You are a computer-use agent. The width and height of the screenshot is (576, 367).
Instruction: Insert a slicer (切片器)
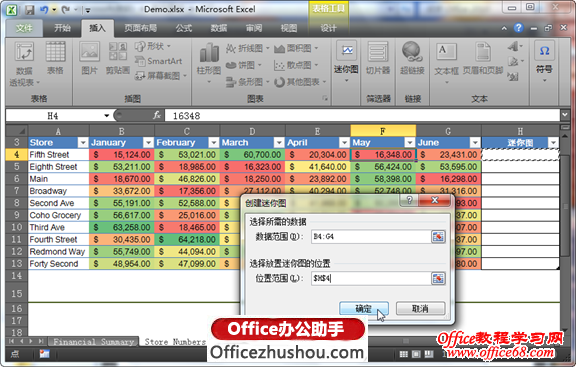click(378, 58)
